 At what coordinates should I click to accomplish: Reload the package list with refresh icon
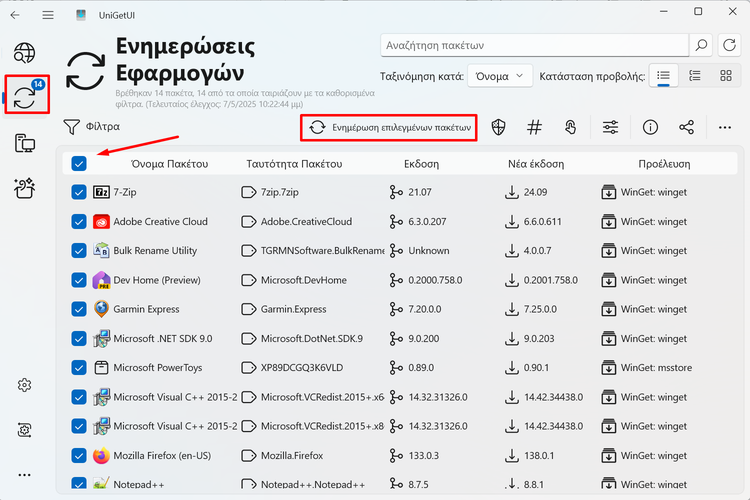[x=729, y=45]
